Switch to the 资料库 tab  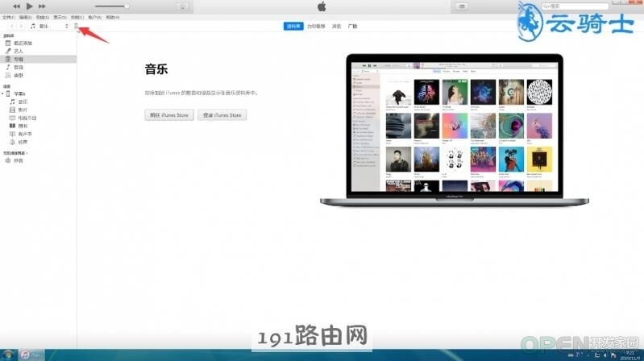click(293, 27)
